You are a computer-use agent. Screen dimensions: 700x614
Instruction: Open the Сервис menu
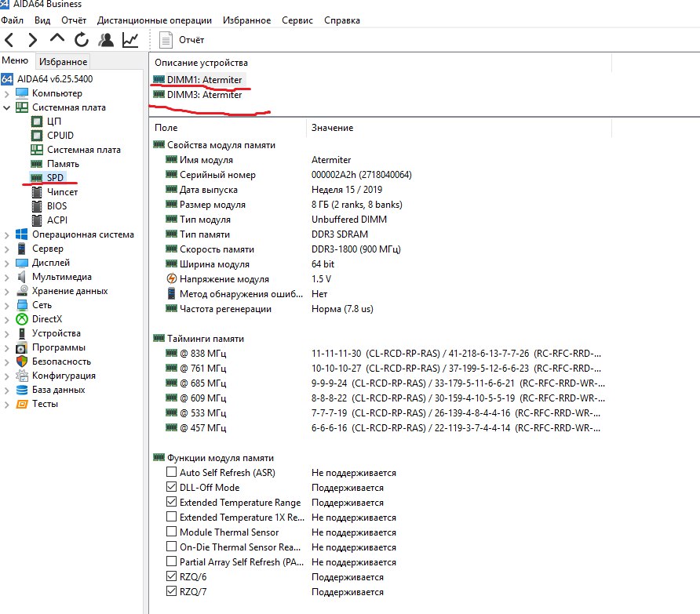pos(297,20)
